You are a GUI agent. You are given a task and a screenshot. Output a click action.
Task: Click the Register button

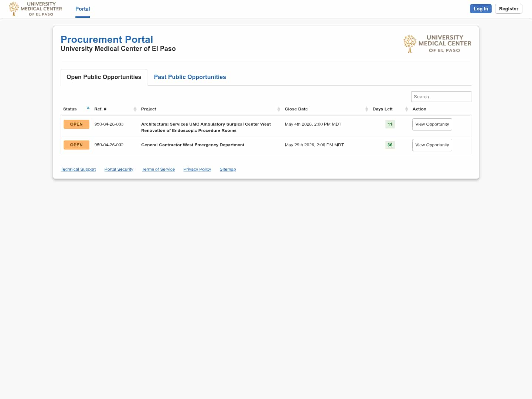(x=508, y=8)
